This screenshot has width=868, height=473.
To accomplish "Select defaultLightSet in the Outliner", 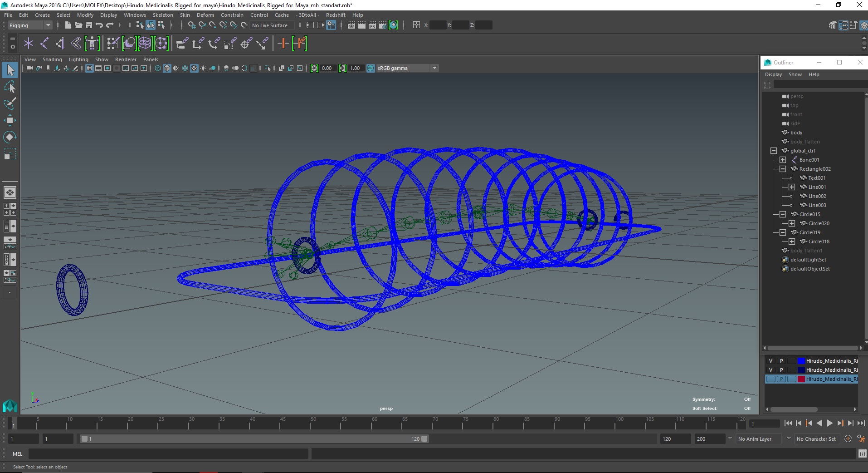I will point(808,260).
